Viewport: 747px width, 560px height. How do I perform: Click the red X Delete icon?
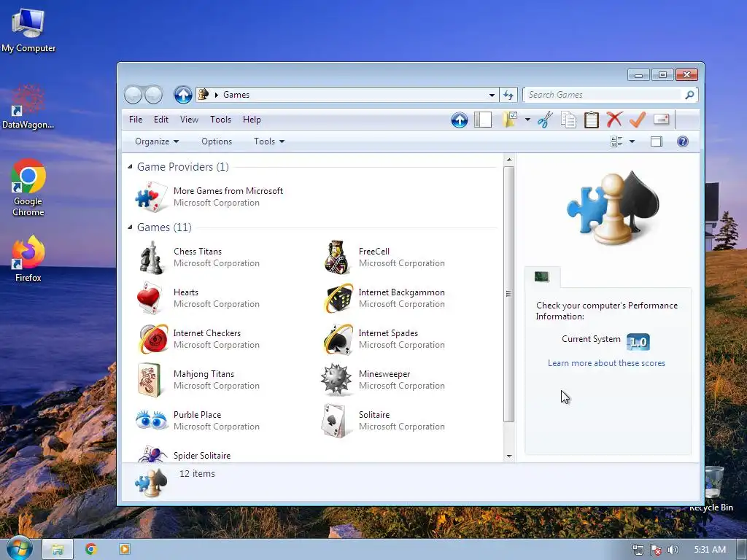(x=614, y=119)
